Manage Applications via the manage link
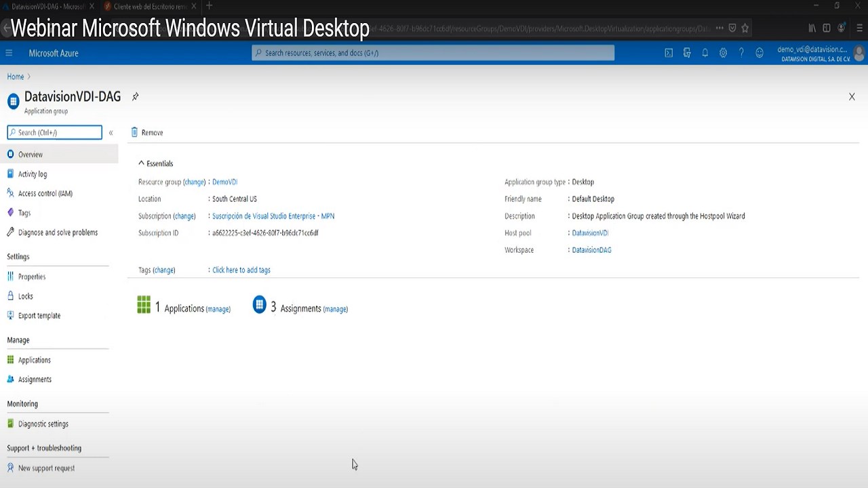This screenshot has height=488, width=868. (218, 309)
